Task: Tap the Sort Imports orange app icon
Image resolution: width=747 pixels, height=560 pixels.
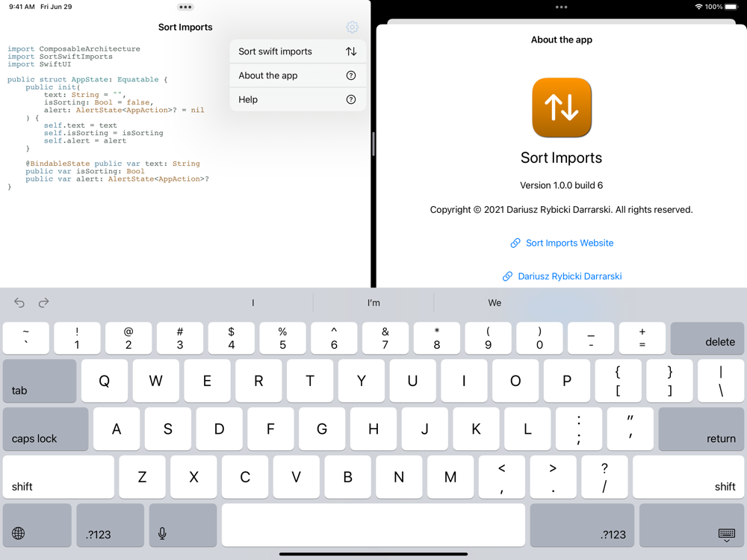Action: click(562, 108)
